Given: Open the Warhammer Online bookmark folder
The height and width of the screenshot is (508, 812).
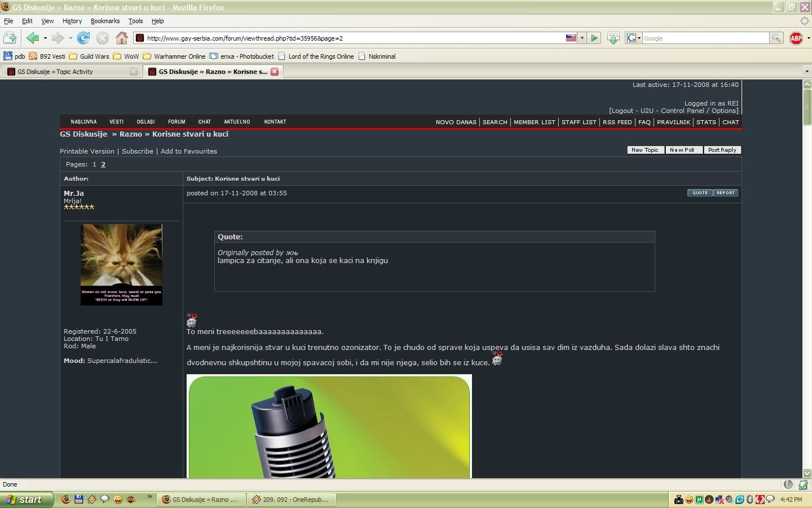Looking at the screenshot, I should [x=174, y=56].
